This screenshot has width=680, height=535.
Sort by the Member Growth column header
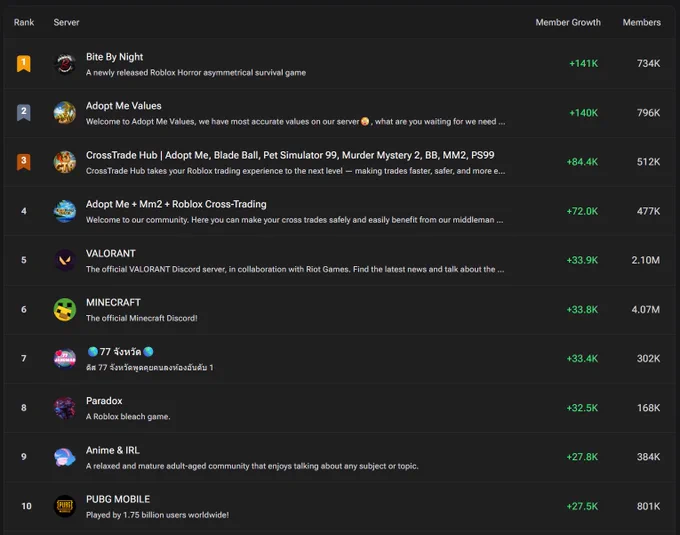click(568, 23)
